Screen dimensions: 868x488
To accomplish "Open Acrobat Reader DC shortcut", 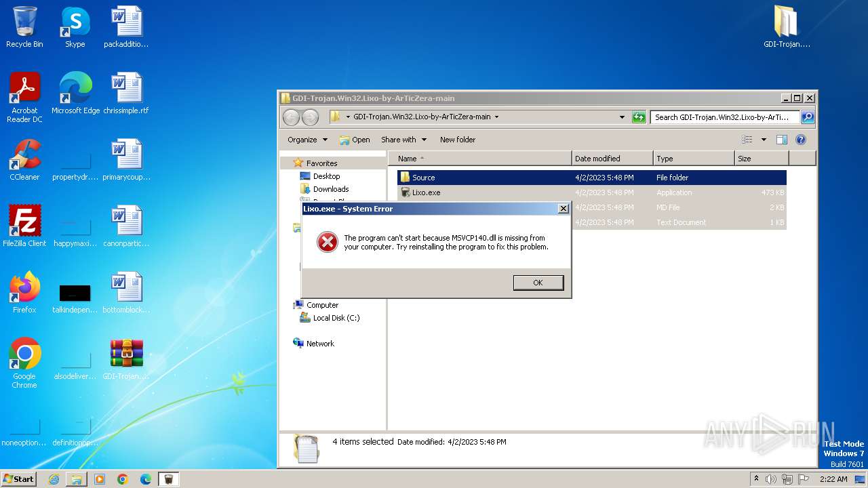I will click(24, 97).
